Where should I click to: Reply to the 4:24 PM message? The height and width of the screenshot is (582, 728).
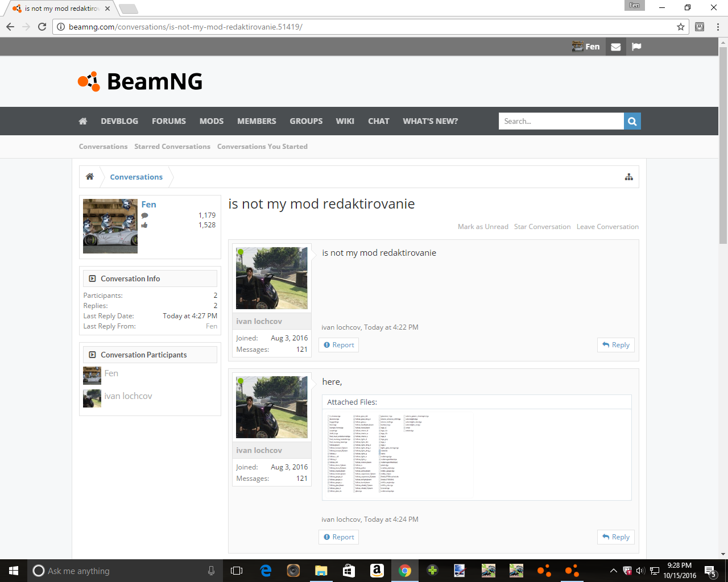616,537
